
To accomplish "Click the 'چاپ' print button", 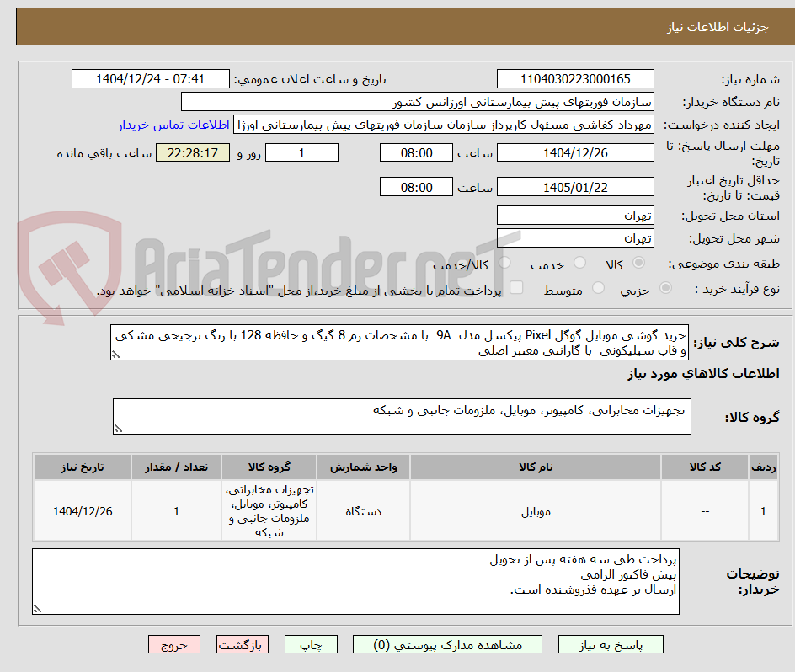I will [311, 644].
